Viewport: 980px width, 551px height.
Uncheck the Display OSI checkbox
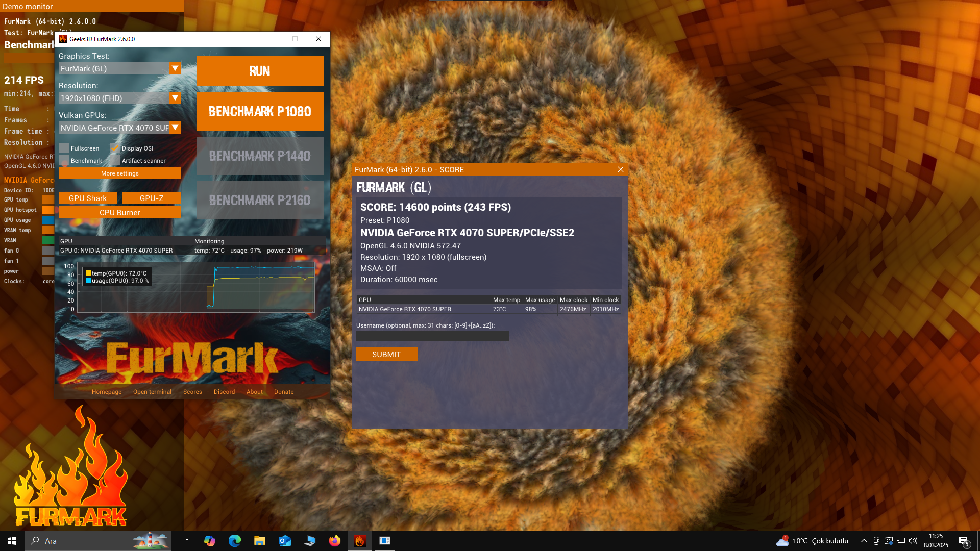coord(115,148)
